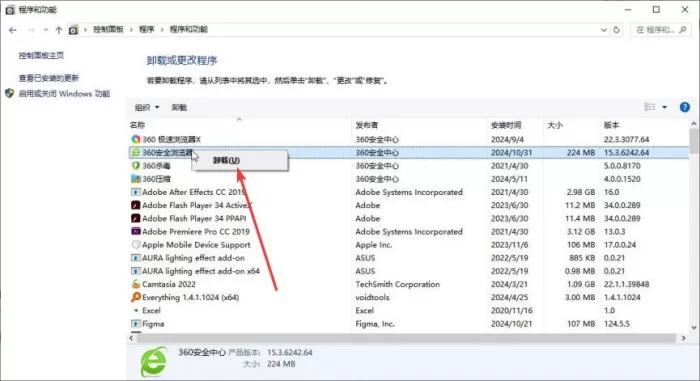Click publisher Figma, Inc. cell
700x381 pixels.
click(x=375, y=323)
